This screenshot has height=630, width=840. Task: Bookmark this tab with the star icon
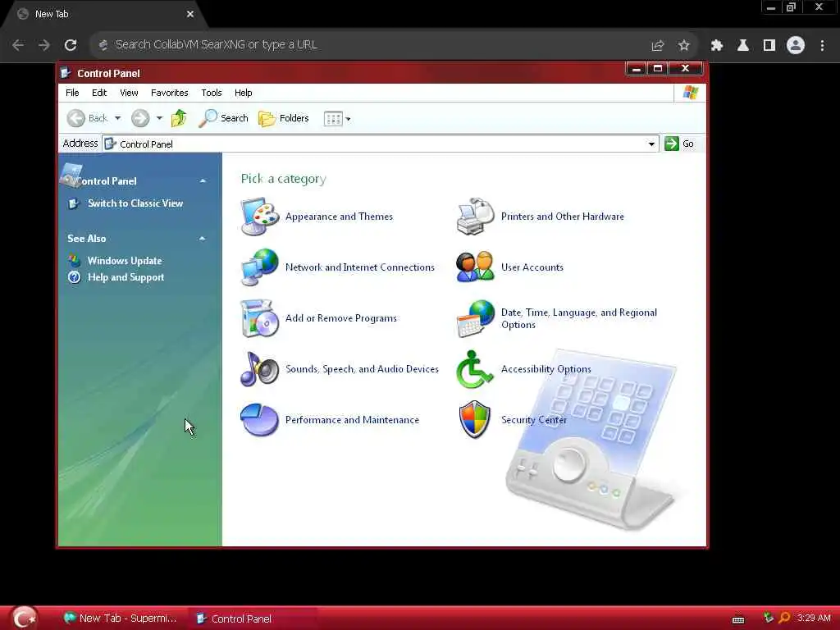coord(683,46)
